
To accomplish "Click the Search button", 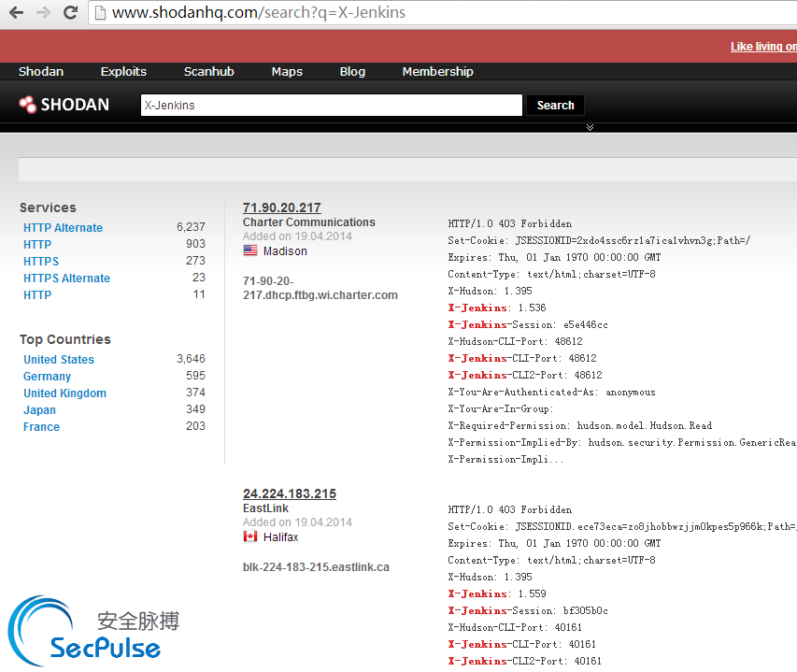I will pos(555,106).
